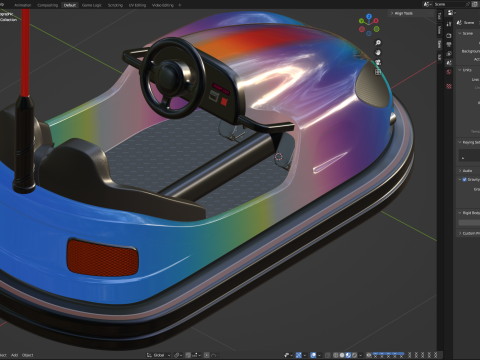
Task: Click the red X axis gizmo handle
Action: pyautogui.click(x=376, y=21)
